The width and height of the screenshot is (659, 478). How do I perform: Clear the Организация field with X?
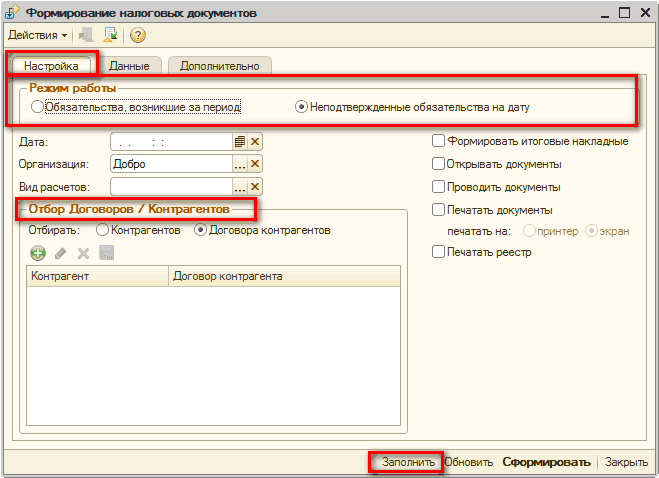(x=255, y=164)
